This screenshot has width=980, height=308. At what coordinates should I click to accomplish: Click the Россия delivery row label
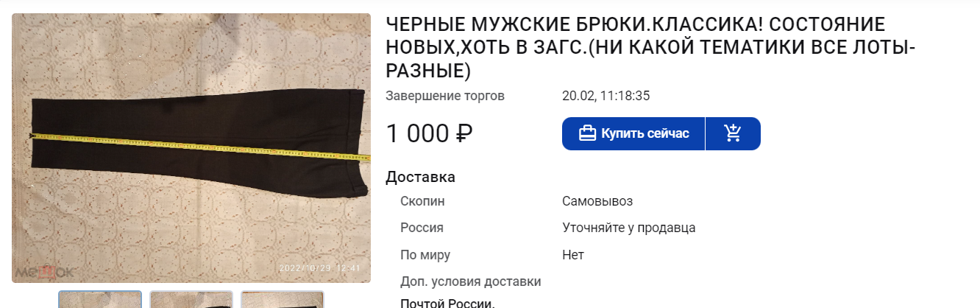(x=422, y=228)
